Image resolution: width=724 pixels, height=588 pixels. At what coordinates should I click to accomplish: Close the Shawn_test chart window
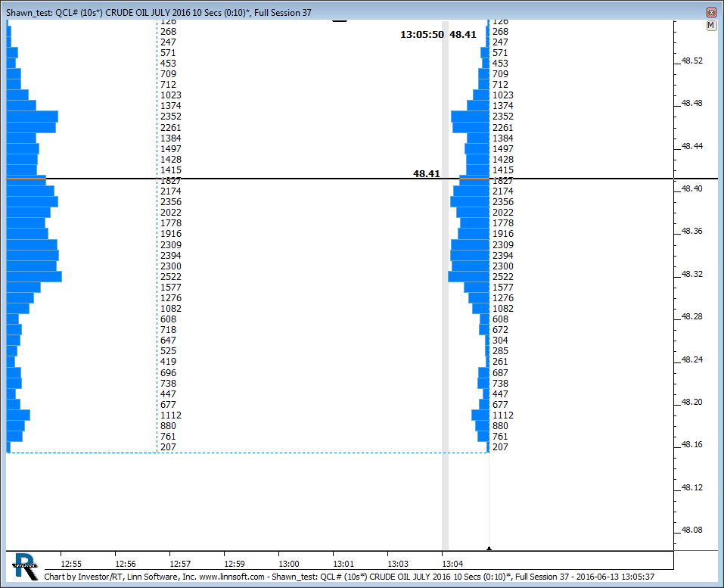[710, 13]
